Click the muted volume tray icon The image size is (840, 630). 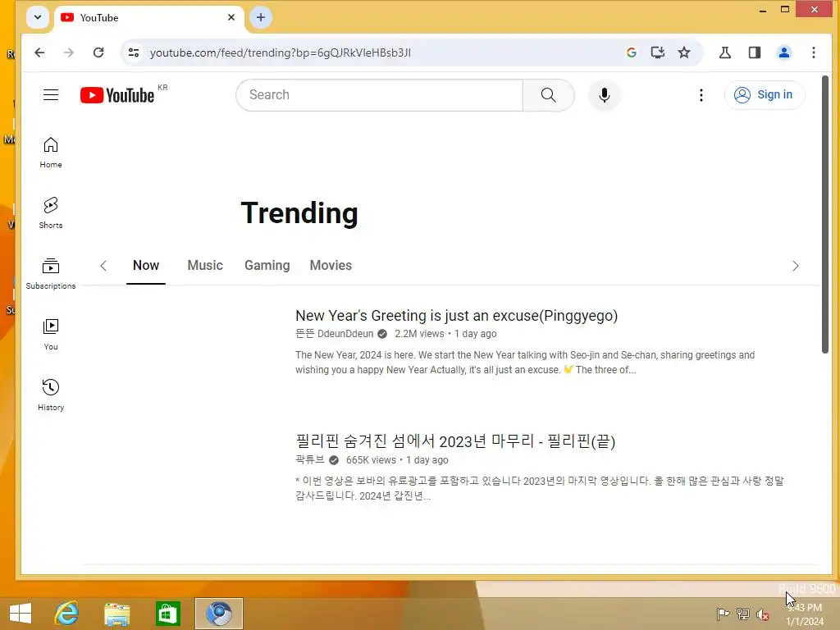pos(762,614)
